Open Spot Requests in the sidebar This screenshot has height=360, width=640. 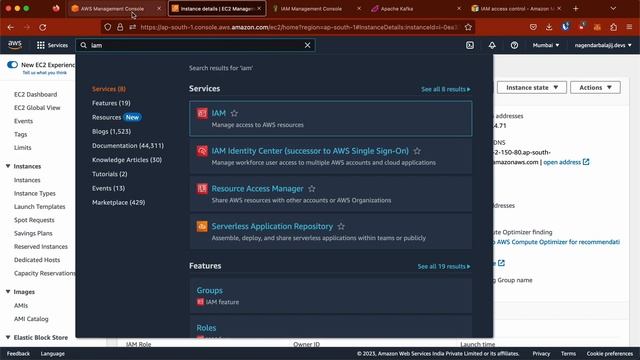[34, 220]
